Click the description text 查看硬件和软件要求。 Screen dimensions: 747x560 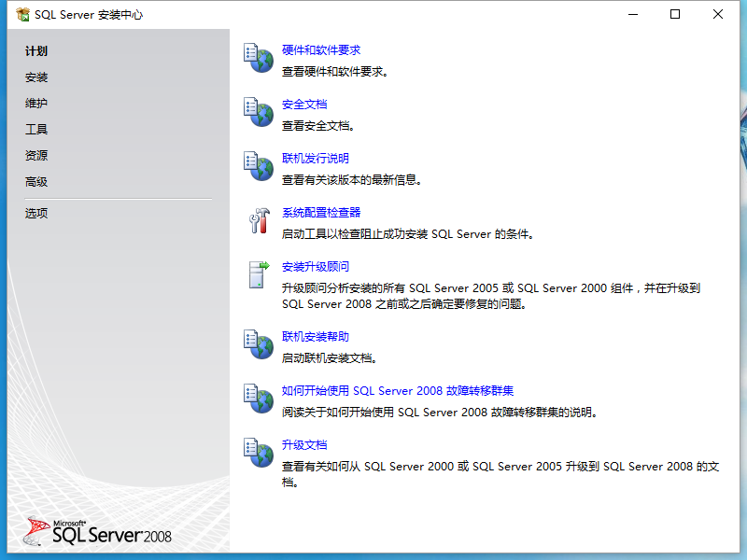[x=335, y=72]
